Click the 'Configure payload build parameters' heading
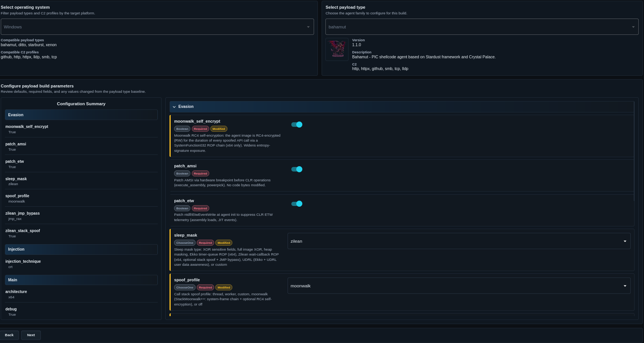The height and width of the screenshot is (343, 644). [37, 86]
